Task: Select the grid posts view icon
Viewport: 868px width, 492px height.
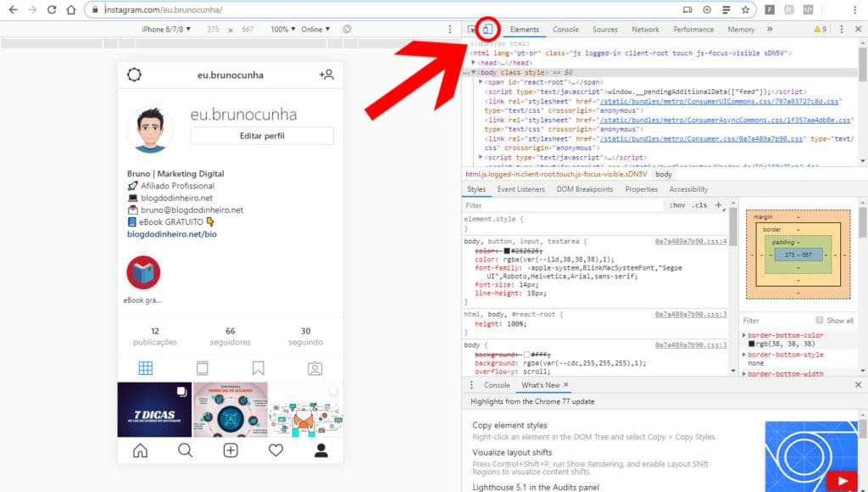Action: click(x=146, y=368)
